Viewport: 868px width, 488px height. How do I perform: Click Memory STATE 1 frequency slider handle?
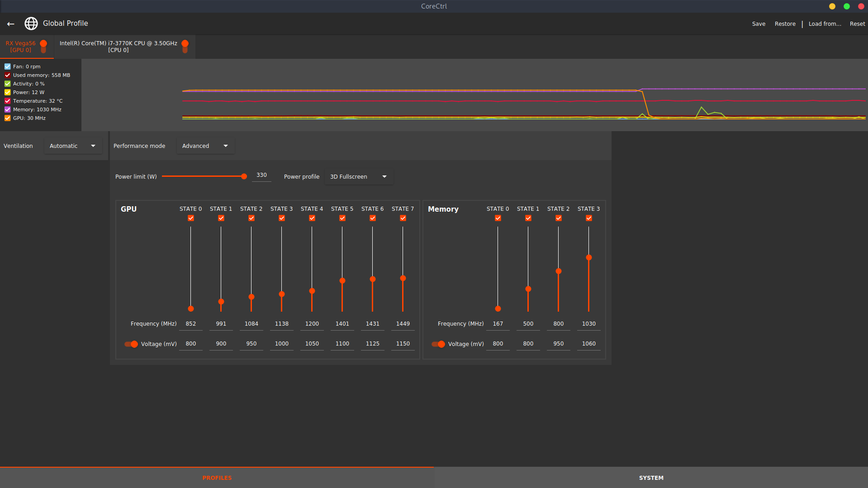click(528, 289)
